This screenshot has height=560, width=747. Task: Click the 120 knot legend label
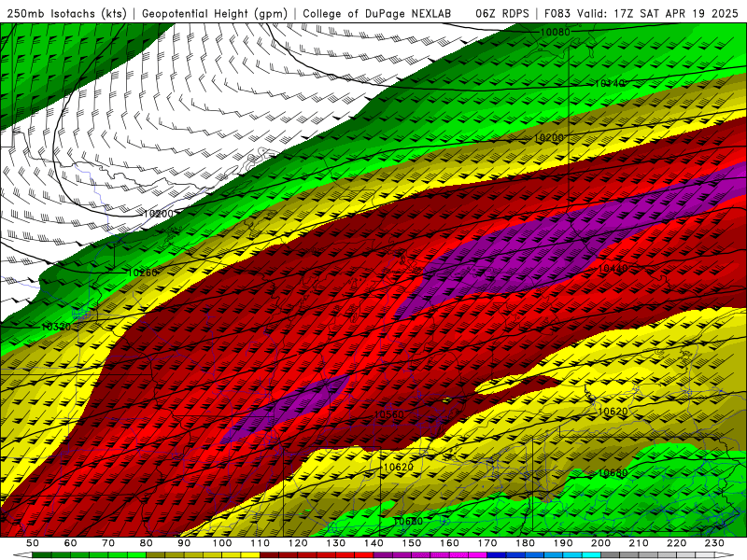pos(298,543)
